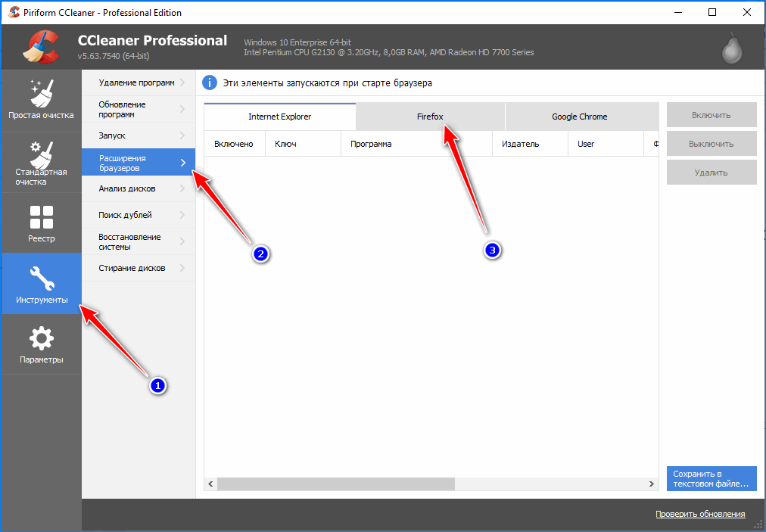Switch to the Google Chrome tab

[579, 117]
